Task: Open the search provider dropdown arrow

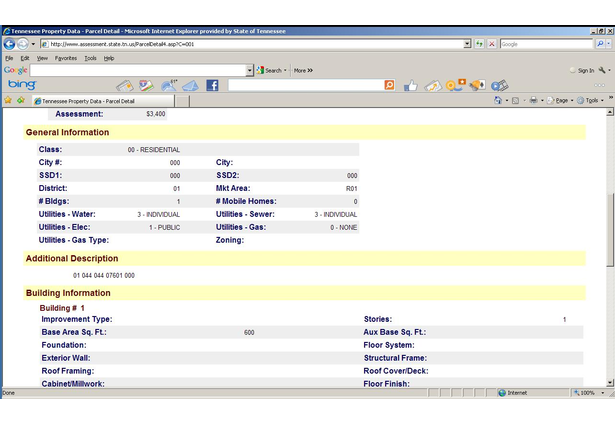Action: point(609,44)
